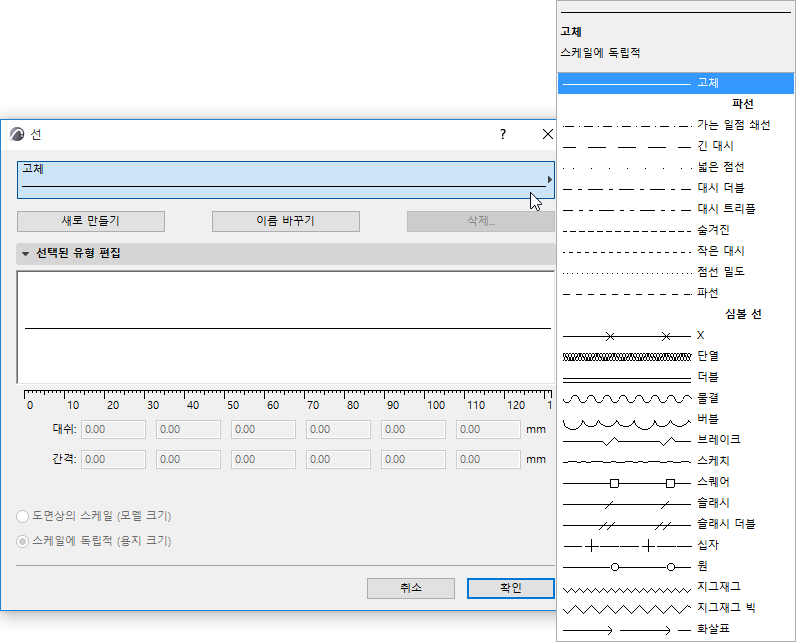The width and height of the screenshot is (796, 642).
Task: Click the third 대쉬 value field
Action: point(263,430)
